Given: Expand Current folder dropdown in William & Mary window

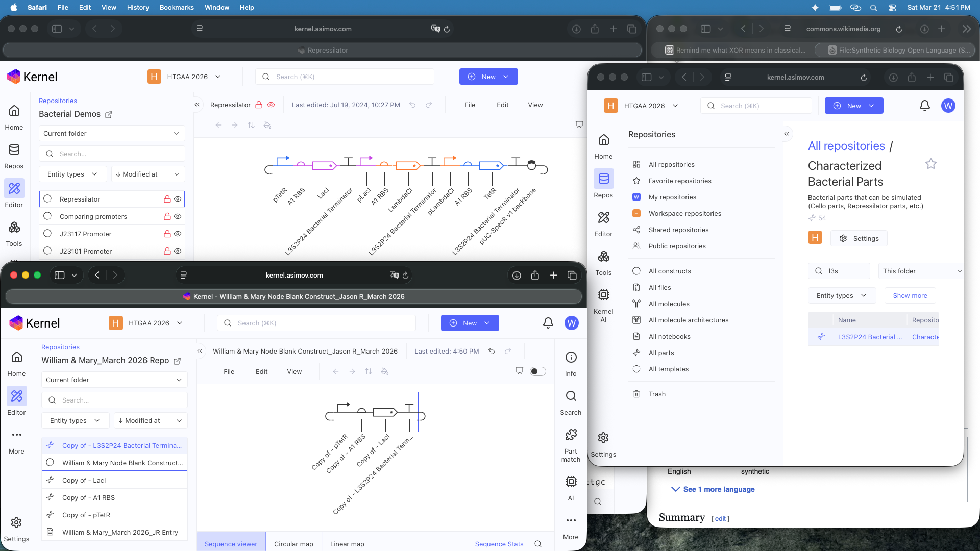Looking at the screenshot, I should coord(114,380).
